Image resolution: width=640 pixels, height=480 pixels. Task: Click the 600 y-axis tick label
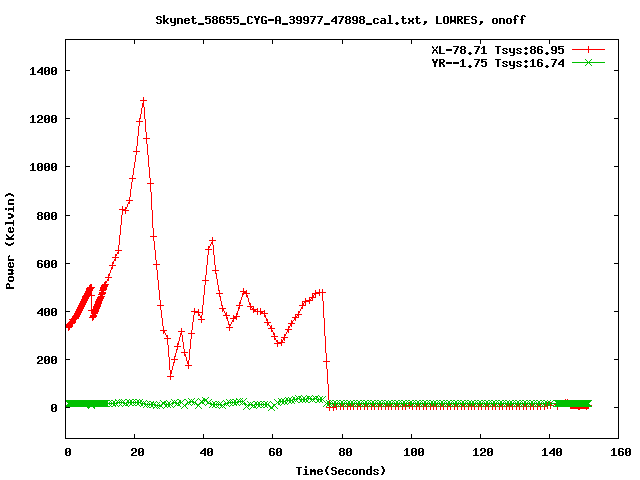pos(47,264)
